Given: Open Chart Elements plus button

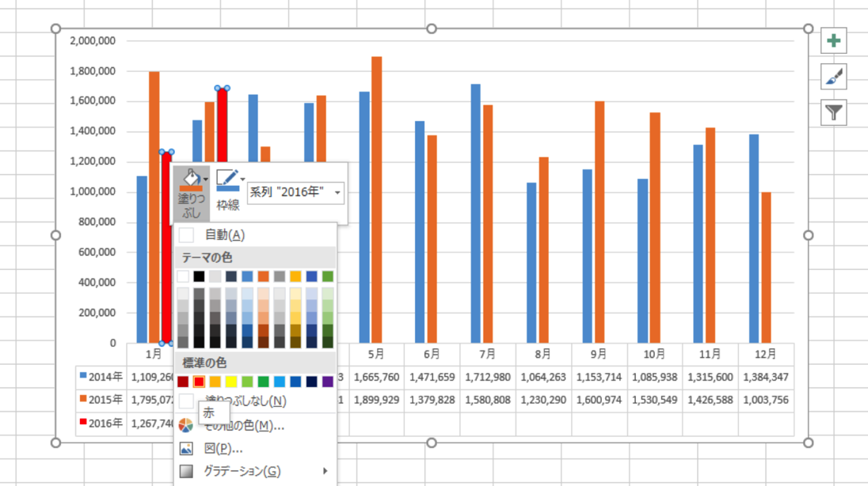Looking at the screenshot, I should [834, 40].
